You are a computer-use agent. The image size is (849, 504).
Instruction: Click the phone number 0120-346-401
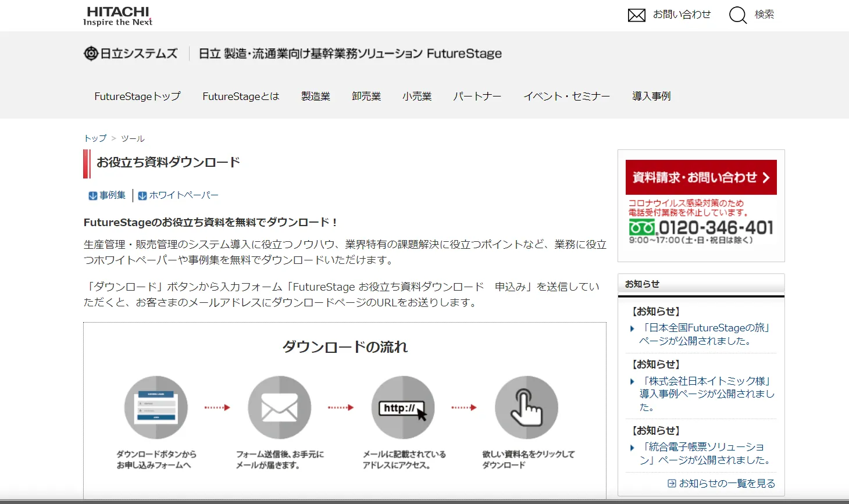point(716,227)
